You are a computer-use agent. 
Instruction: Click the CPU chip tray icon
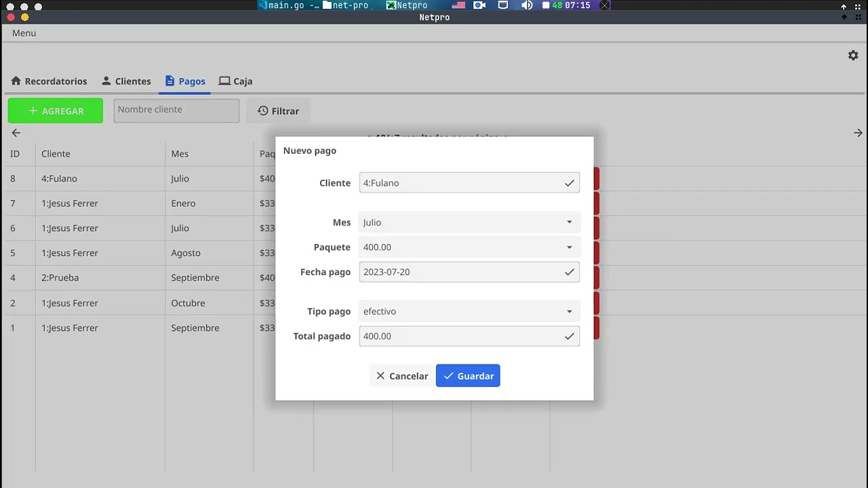(x=546, y=5)
